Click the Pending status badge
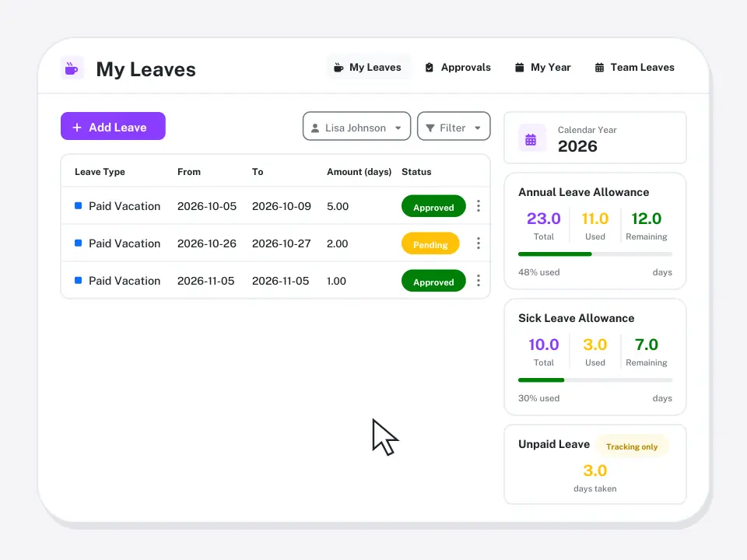This screenshot has width=747, height=560. click(x=430, y=243)
